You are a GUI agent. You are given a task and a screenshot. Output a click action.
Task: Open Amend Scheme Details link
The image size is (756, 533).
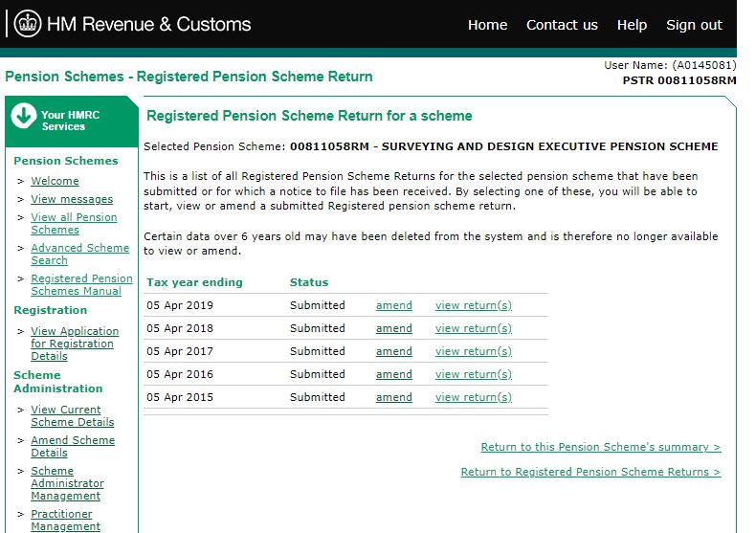click(x=73, y=446)
